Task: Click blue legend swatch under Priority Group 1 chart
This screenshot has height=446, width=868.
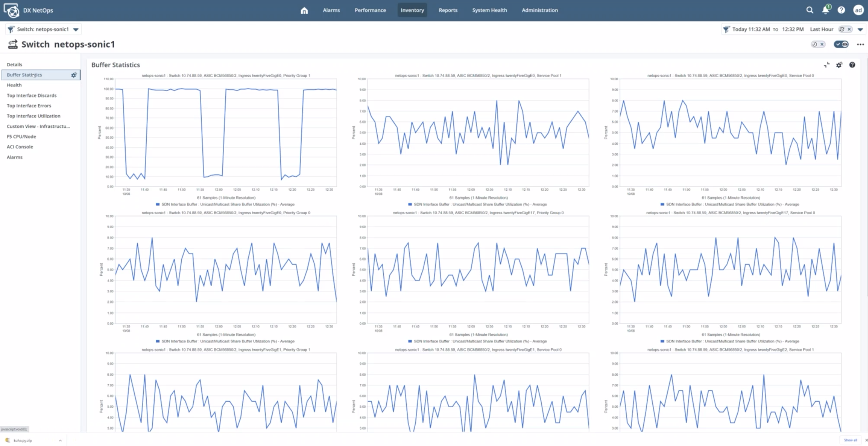Action: [158, 204]
